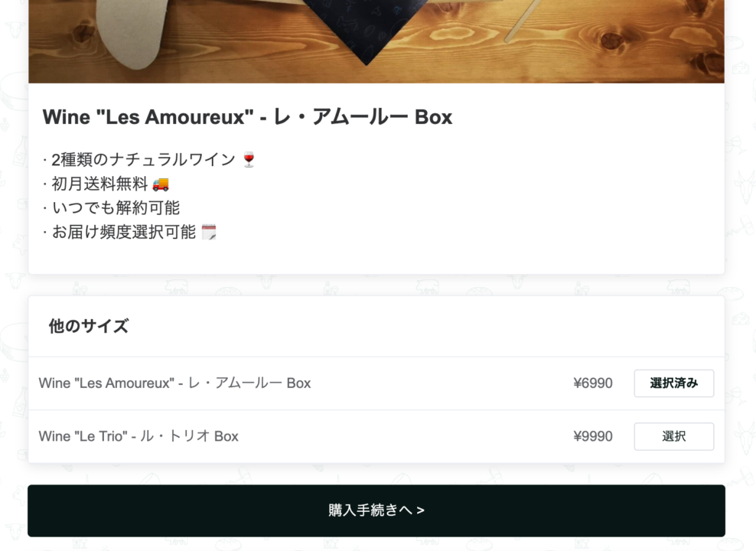Proceed with the 購入手続きへ button
The height and width of the screenshot is (551, 756).
376,510
